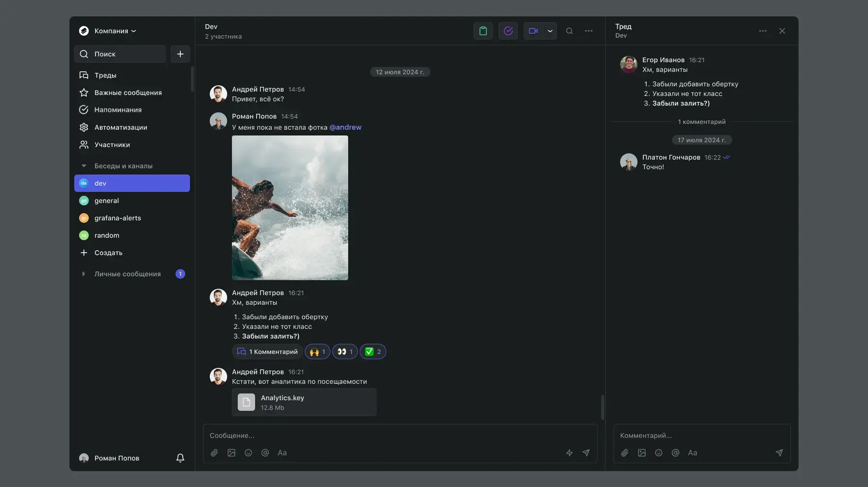This screenshot has height=487, width=868.
Task: Open the 1 Комментарий thread button
Action: [267, 352]
